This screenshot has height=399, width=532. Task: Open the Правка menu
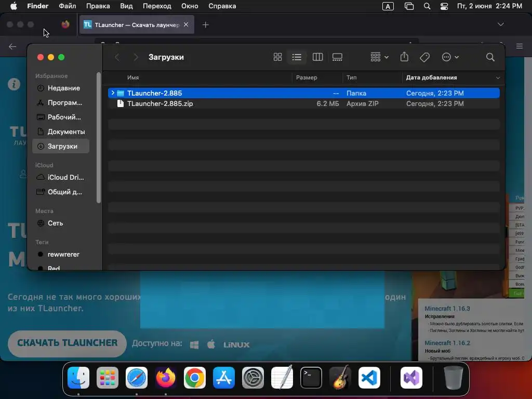point(98,6)
